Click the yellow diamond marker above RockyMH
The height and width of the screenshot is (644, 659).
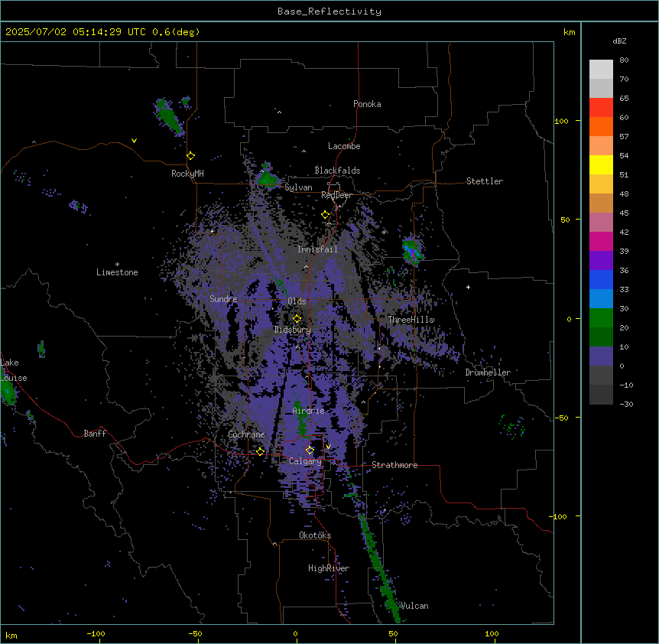click(x=191, y=156)
